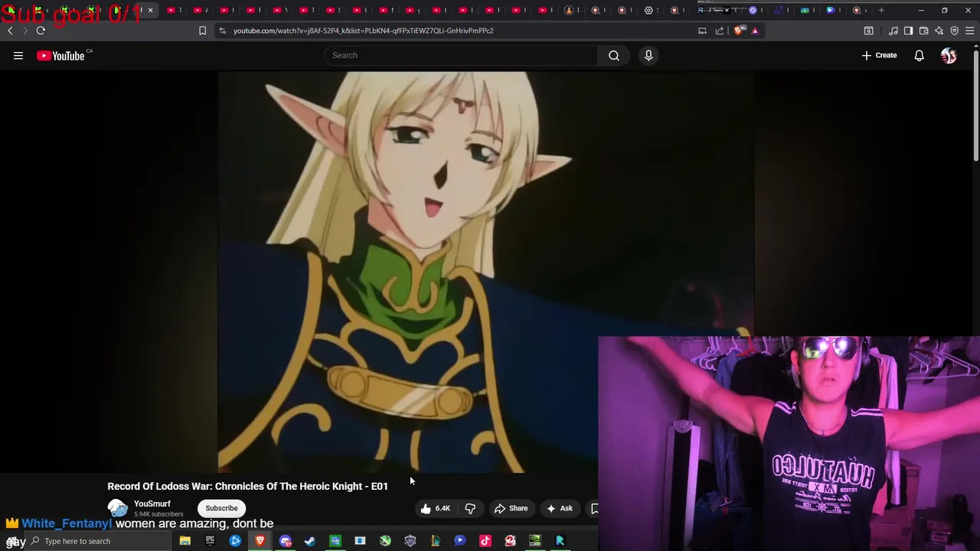This screenshot has width=980, height=551.
Task: Open the Ask AI button
Action: 559,508
